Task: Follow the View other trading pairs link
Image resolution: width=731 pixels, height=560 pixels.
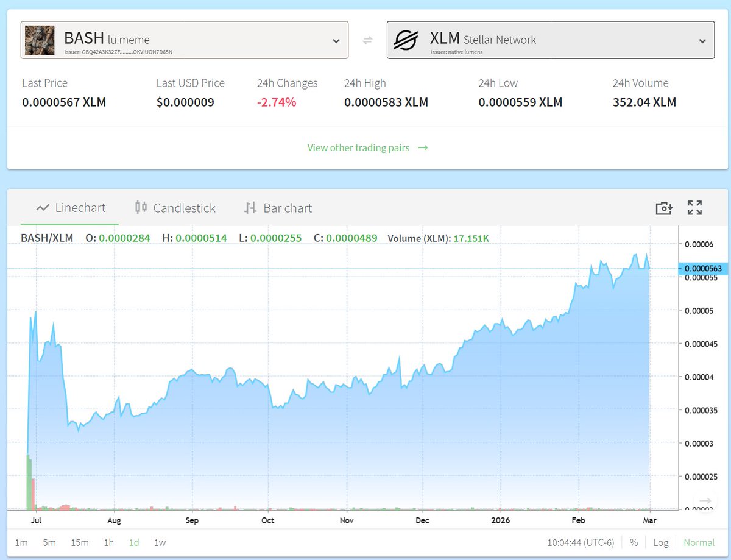Action: tap(367, 147)
